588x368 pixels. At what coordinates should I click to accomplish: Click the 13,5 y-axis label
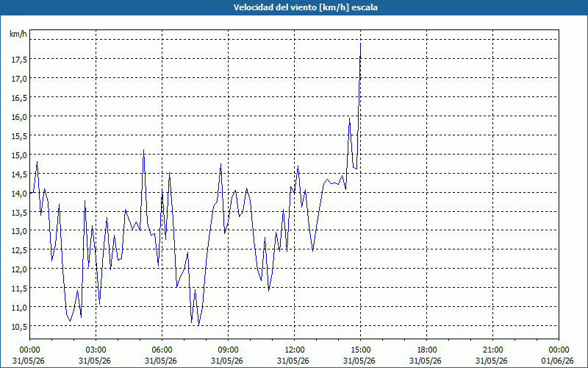point(20,212)
